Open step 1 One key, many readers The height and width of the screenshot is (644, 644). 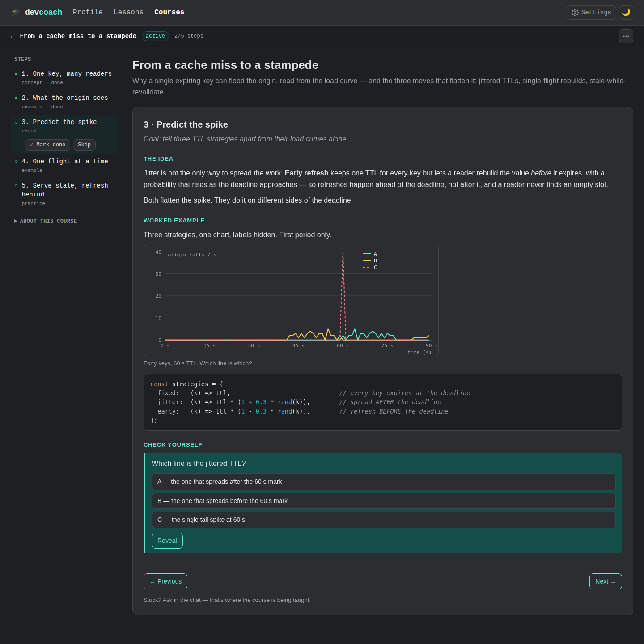64,77
